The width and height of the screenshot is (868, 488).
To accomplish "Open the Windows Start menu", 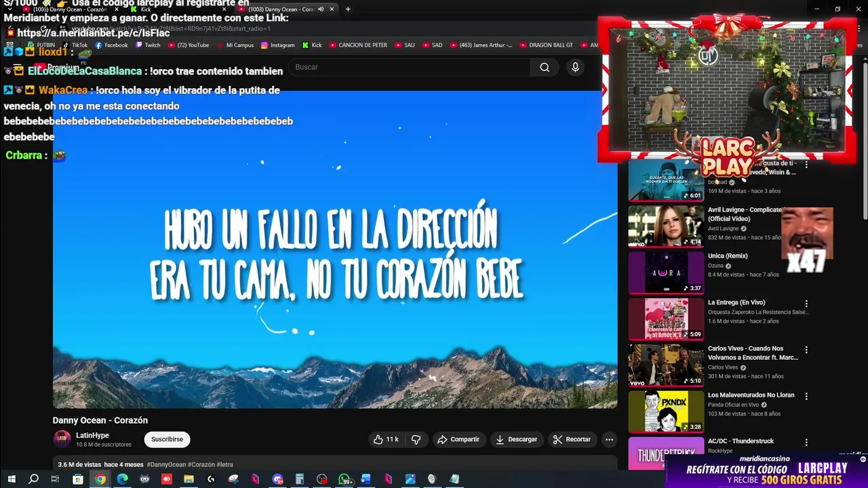I will [x=11, y=479].
